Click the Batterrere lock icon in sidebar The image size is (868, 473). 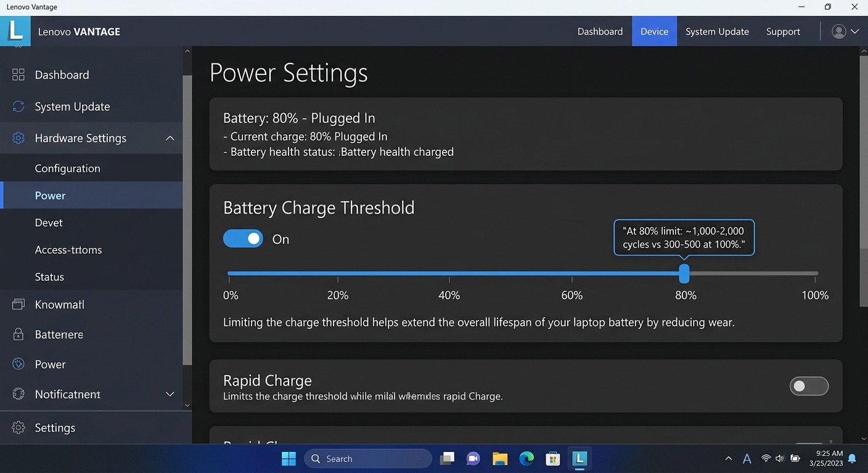point(18,334)
